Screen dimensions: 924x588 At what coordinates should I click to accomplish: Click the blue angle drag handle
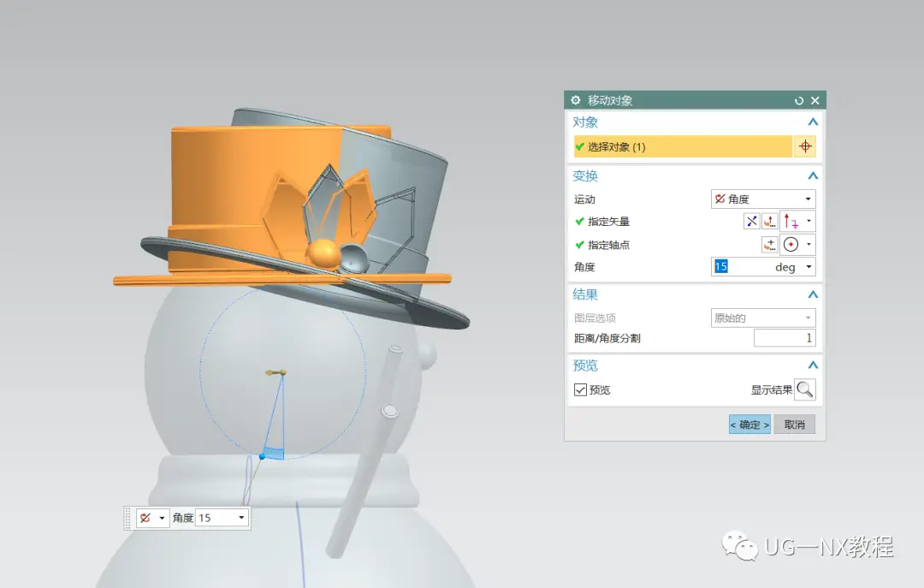point(263,456)
